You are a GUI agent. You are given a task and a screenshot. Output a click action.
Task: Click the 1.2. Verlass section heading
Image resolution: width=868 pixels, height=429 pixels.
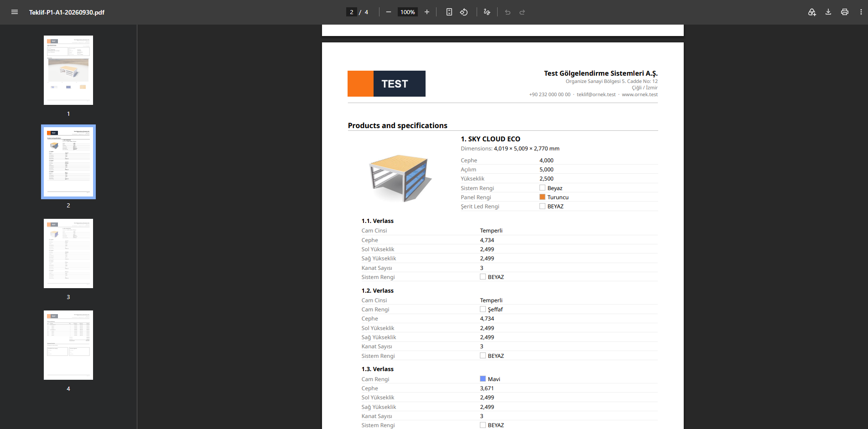coord(378,291)
